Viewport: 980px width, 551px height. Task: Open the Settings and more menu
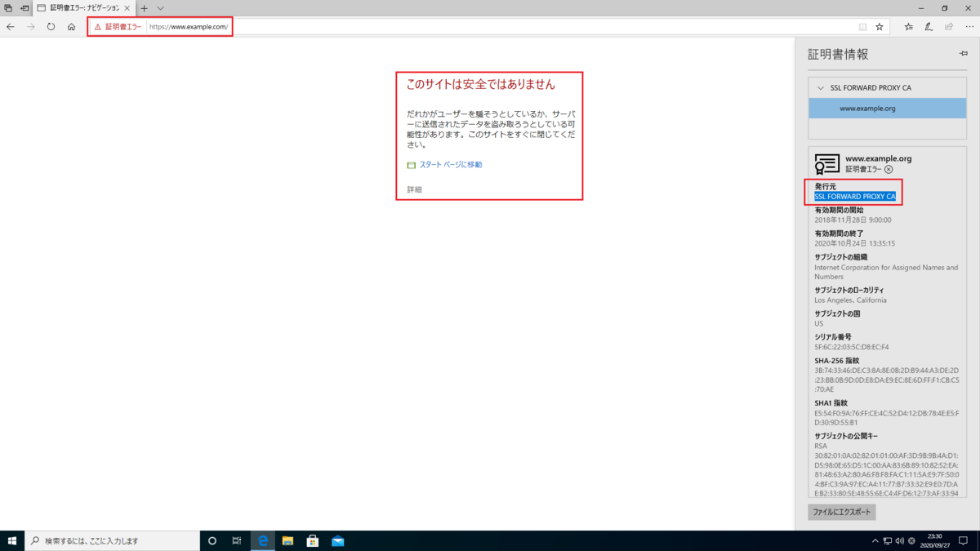(969, 26)
